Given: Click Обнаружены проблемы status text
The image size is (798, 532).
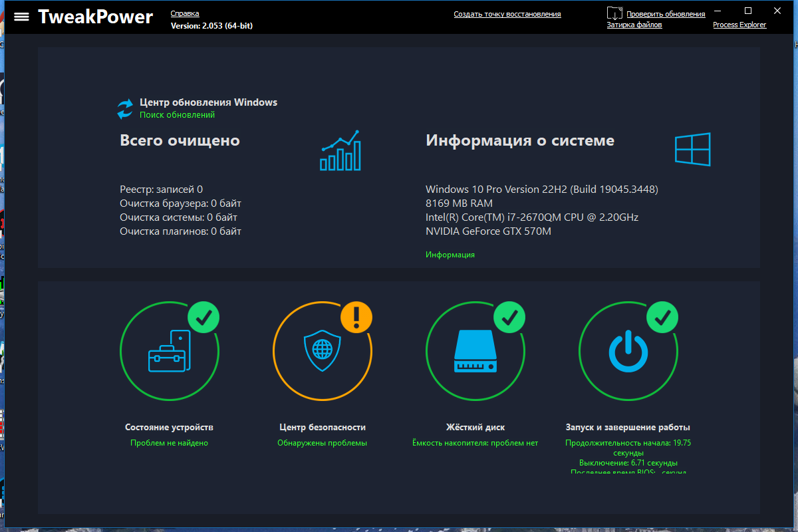Looking at the screenshot, I should point(322,443).
